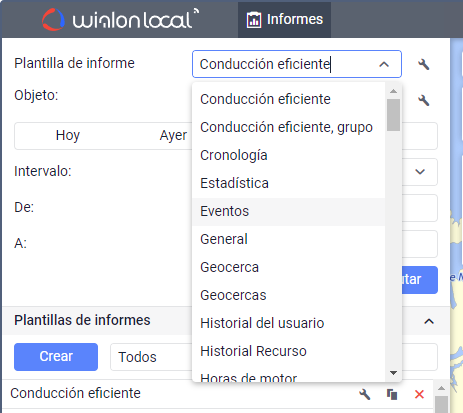Collapse the Plantillas de informes section

click(429, 321)
